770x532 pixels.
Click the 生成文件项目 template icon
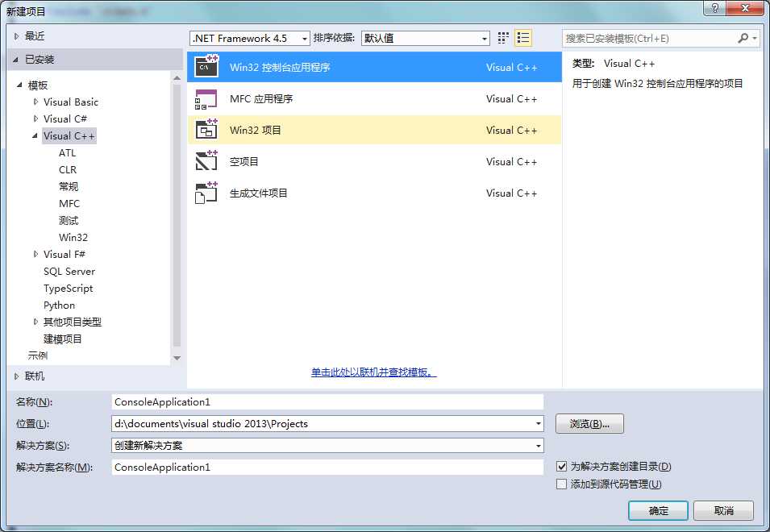click(x=206, y=193)
